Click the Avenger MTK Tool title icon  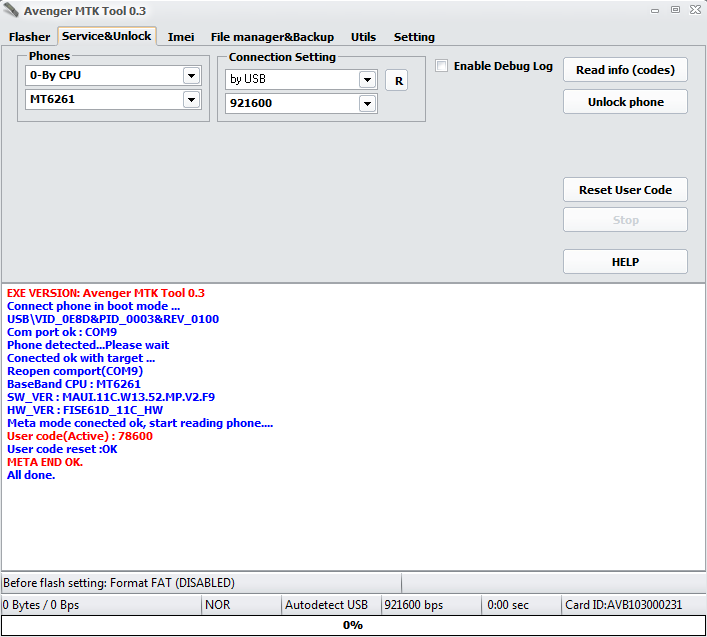coord(11,10)
